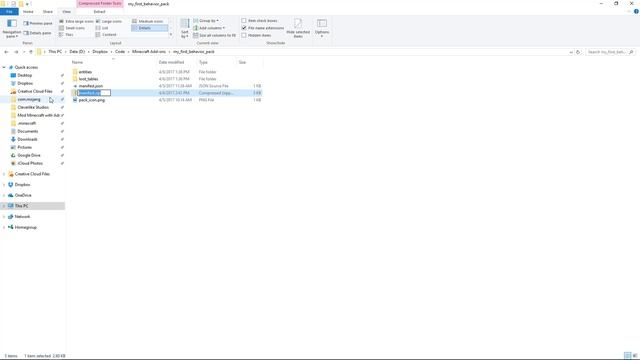
Task: Select the manifest.json file
Action: [x=91, y=86]
